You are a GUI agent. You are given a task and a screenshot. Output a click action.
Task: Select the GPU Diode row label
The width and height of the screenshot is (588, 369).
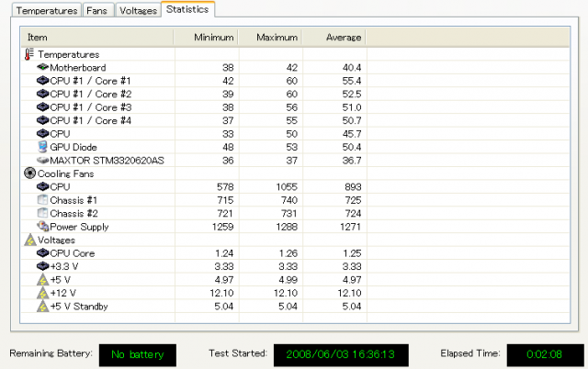(73, 147)
